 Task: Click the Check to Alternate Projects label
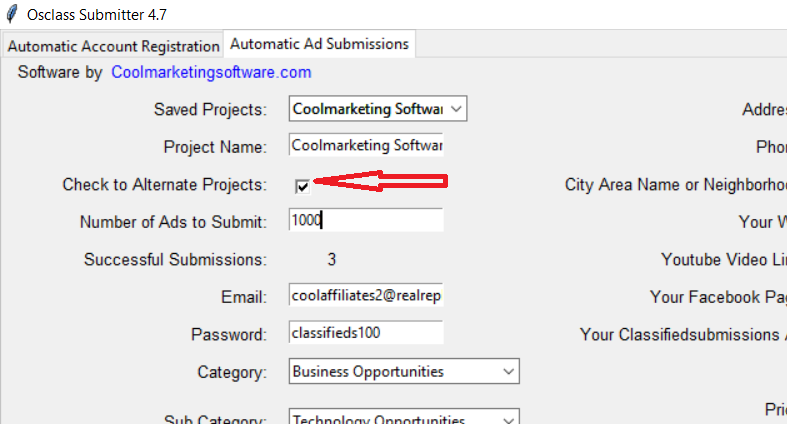(x=165, y=185)
